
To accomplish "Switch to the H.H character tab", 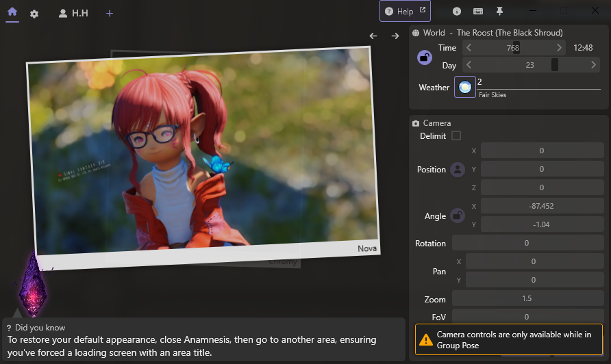I will 73,13.
